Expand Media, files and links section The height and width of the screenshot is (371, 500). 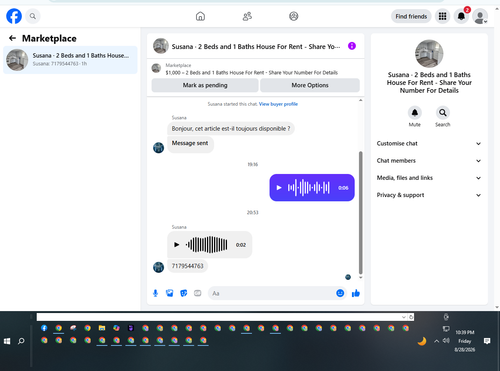tap(429, 178)
